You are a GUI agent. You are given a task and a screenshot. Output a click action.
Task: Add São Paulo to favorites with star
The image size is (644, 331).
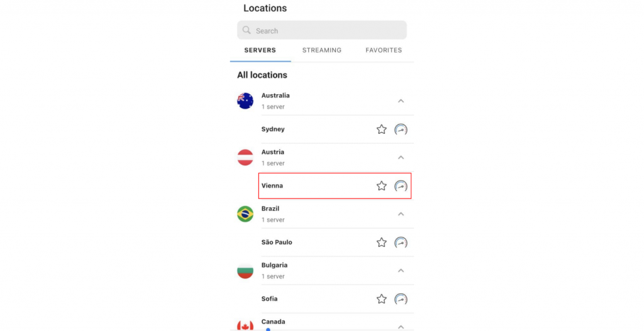click(x=382, y=242)
